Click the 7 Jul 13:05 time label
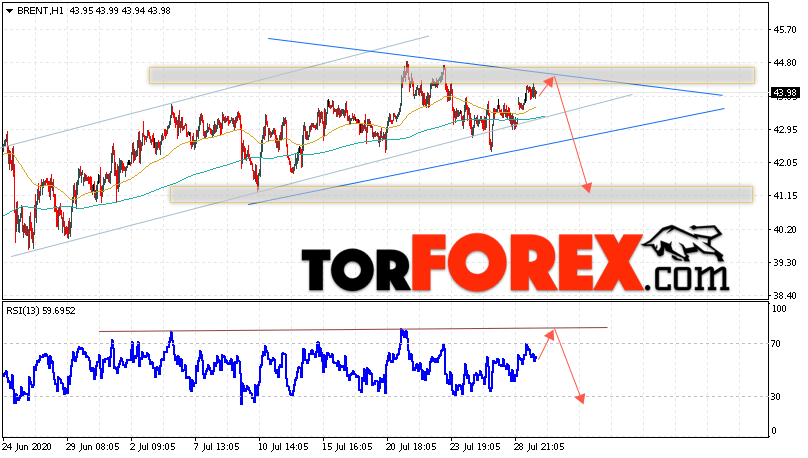Viewport: 808px width, 458px height. pos(216,447)
